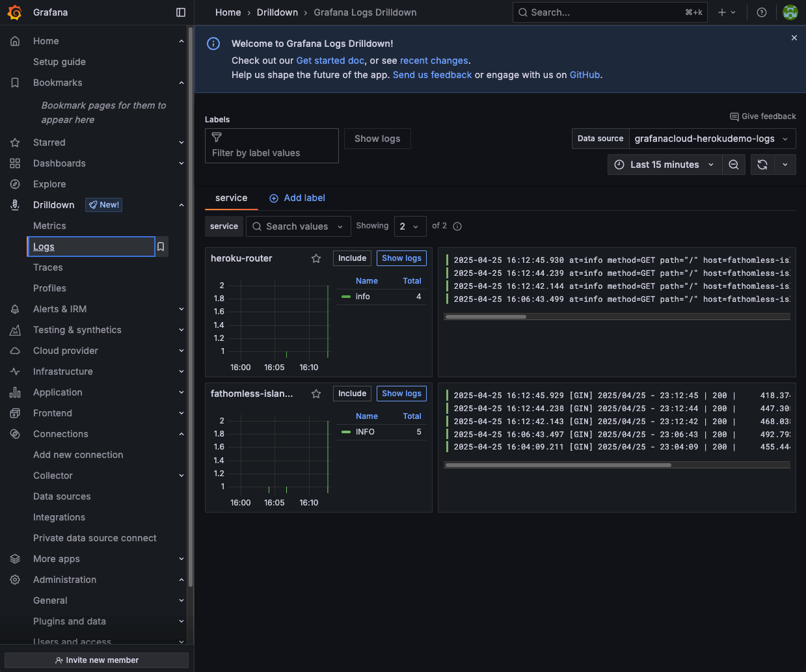Collapse the Drilldown section chevron

pyautogui.click(x=181, y=205)
